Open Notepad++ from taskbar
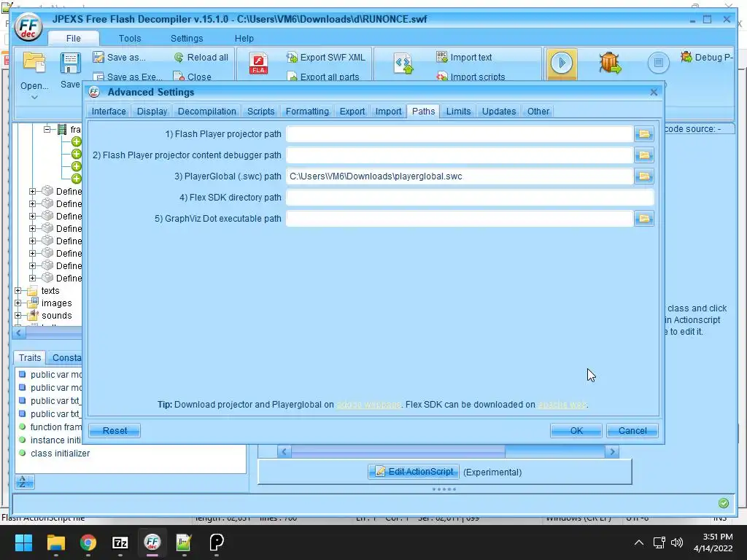 (x=184, y=542)
